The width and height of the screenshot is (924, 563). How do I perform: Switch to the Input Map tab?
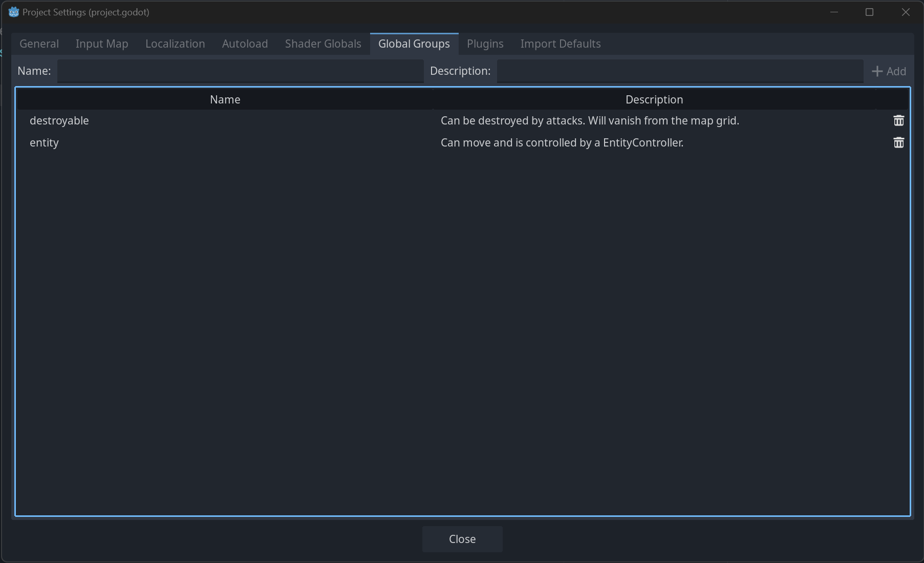(x=101, y=44)
